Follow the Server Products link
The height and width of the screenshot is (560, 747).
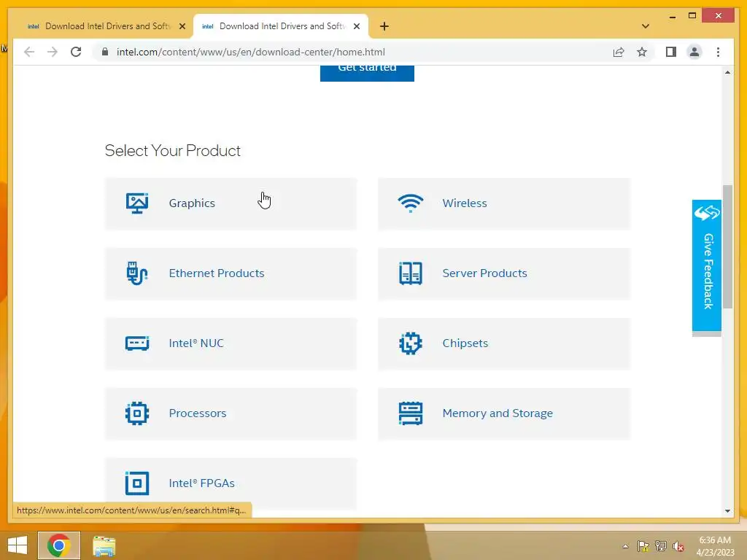pos(484,273)
